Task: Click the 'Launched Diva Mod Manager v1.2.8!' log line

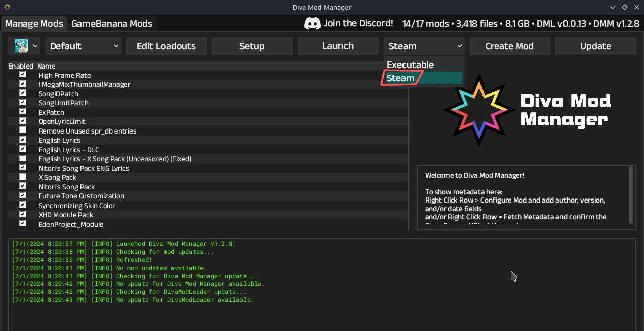Action: pos(124,244)
